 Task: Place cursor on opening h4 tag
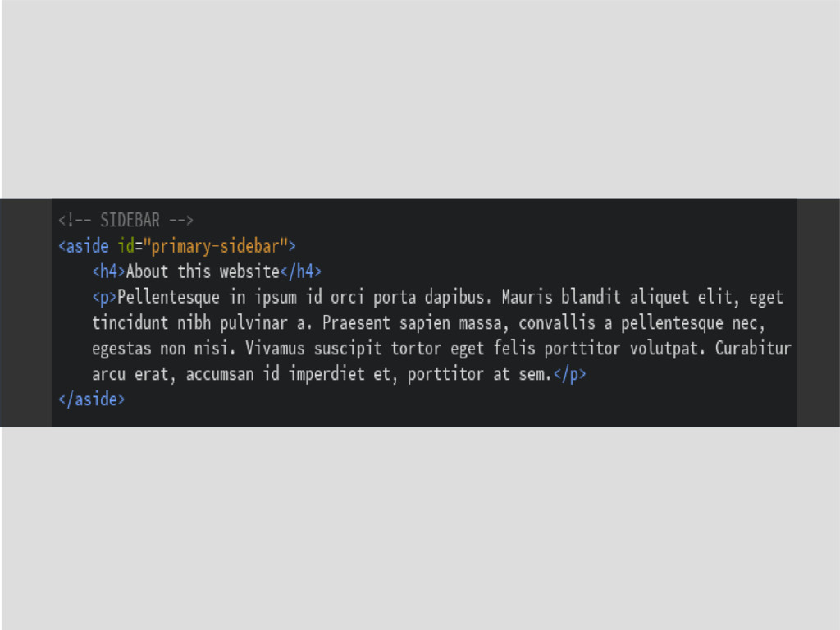click(x=109, y=272)
